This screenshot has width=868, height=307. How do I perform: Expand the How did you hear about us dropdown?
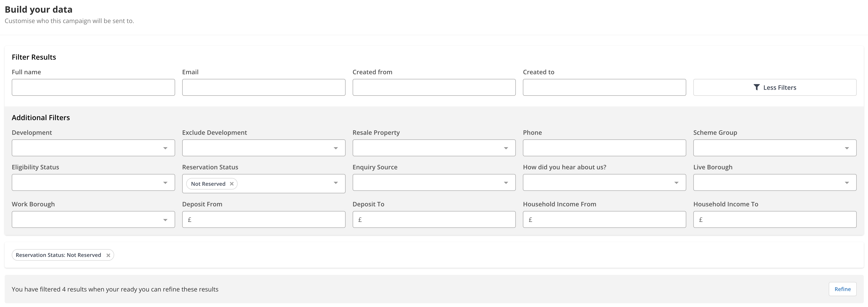(x=604, y=183)
